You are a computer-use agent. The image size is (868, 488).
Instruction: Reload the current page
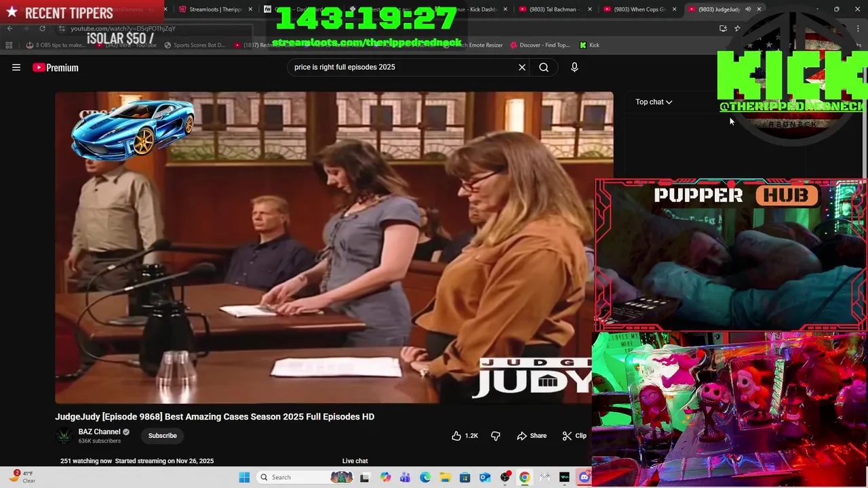pos(42,28)
